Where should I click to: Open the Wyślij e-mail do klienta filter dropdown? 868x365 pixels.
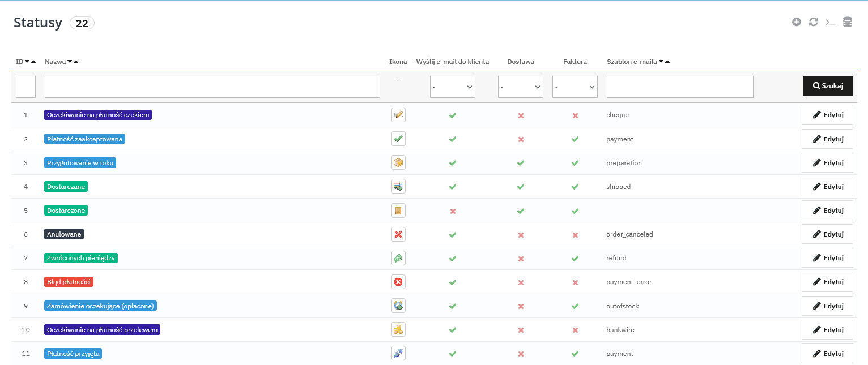(452, 87)
